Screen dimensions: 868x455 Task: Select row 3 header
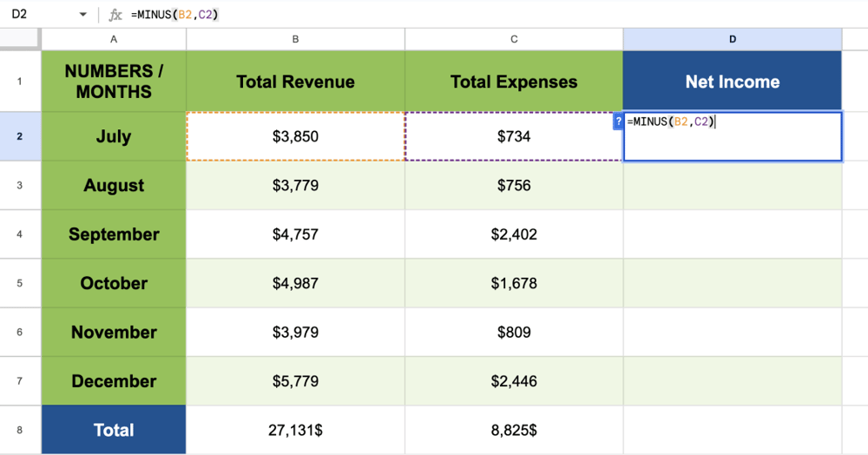pos(20,185)
